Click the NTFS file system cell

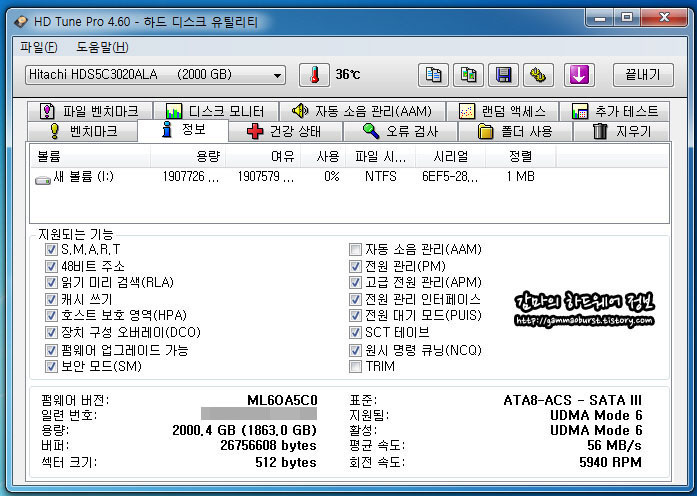pos(381,177)
